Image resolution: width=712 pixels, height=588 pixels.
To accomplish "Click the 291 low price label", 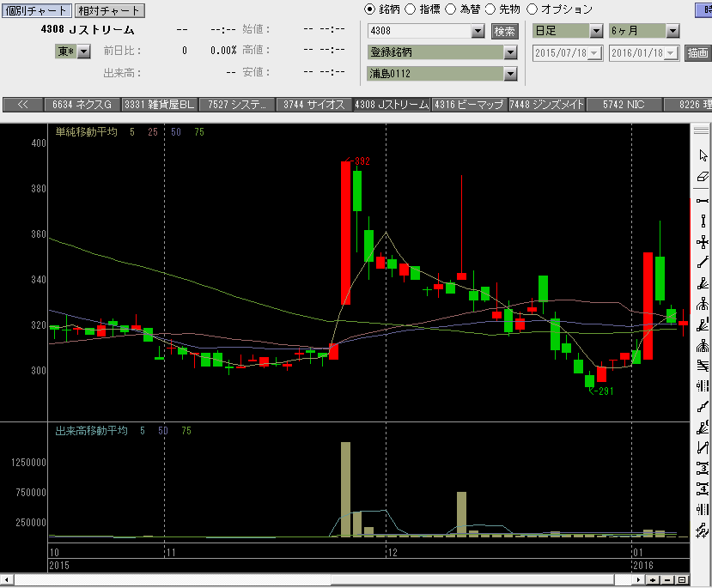I will [606, 391].
